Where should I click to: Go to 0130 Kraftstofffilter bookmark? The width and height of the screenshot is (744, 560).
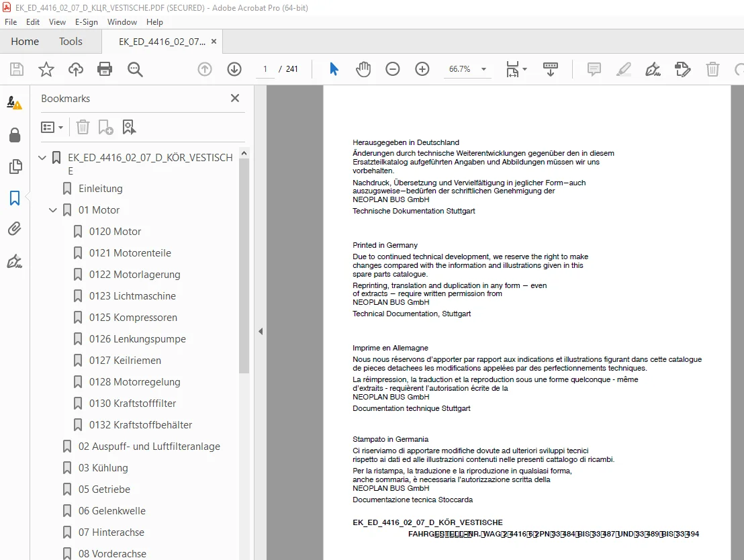click(x=132, y=404)
